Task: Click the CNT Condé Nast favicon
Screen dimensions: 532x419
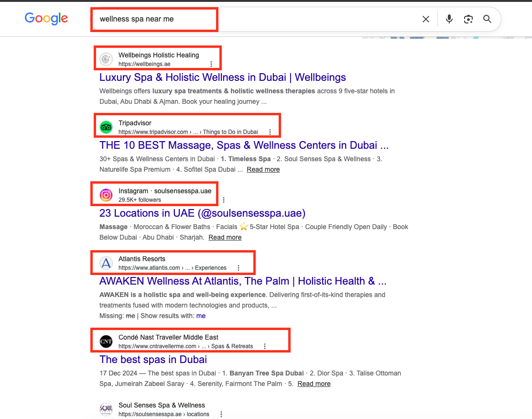Action: (x=106, y=342)
